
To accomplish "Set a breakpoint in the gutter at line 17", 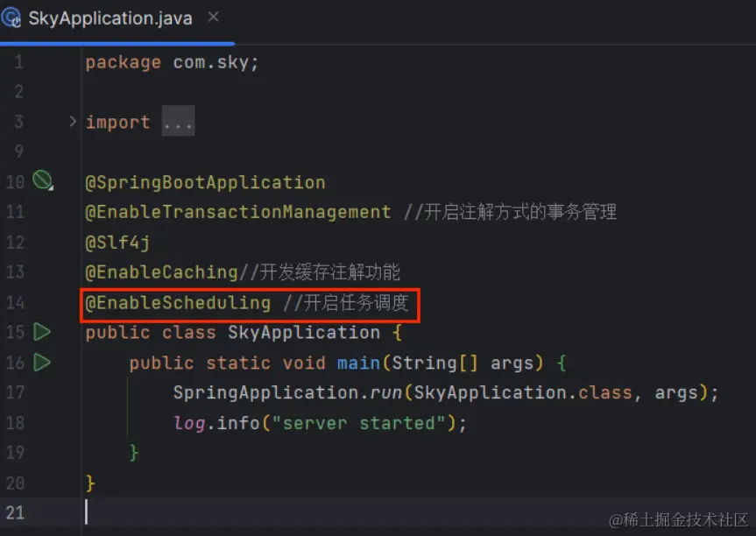I will pyautogui.click(x=40, y=392).
